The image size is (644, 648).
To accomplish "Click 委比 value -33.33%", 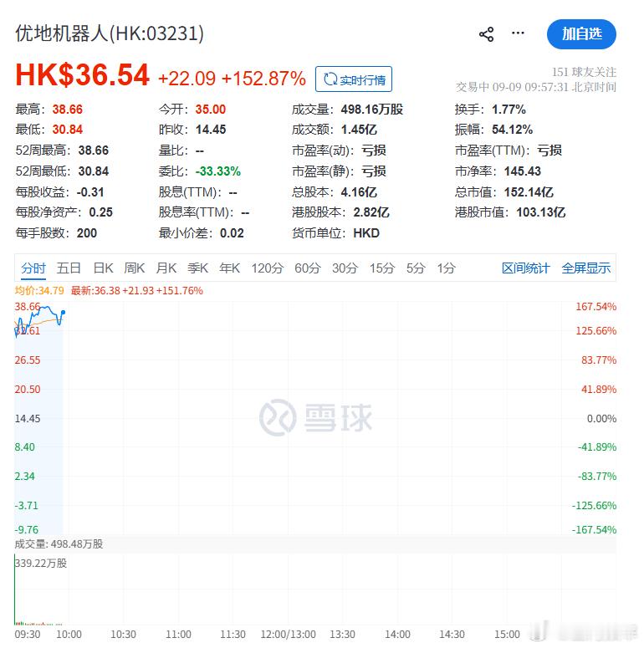I will pos(217,171).
